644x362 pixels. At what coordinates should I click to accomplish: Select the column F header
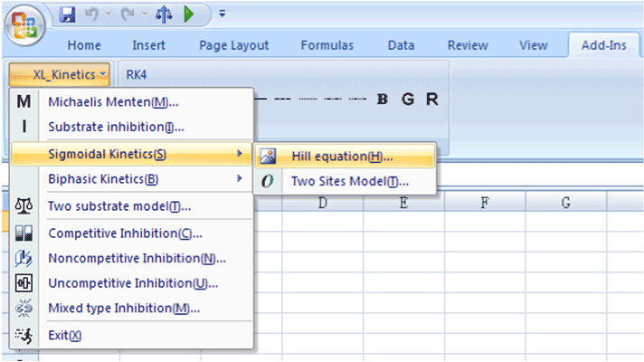click(x=485, y=203)
